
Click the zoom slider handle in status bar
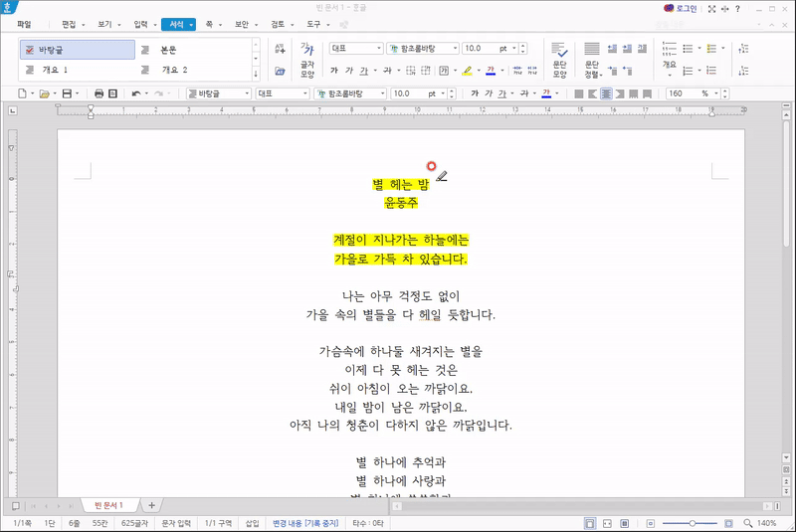(x=692, y=523)
